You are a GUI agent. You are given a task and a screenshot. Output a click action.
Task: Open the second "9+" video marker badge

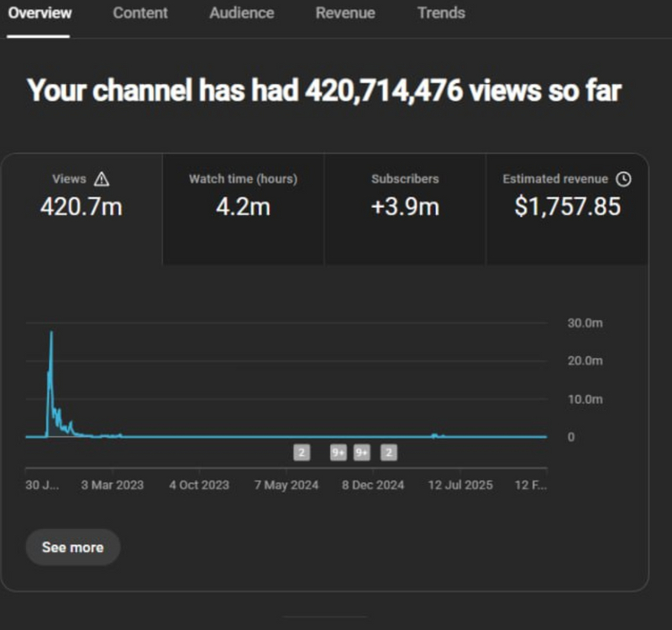tap(362, 453)
